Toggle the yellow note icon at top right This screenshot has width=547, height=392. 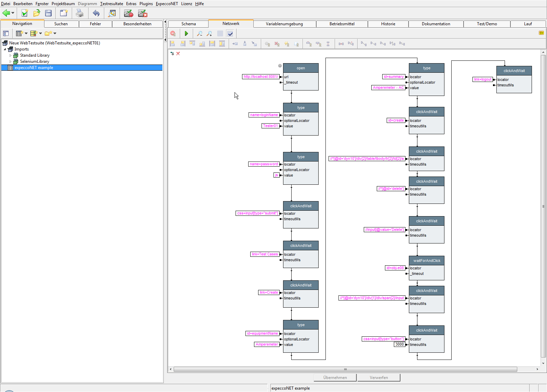click(541, 33)
